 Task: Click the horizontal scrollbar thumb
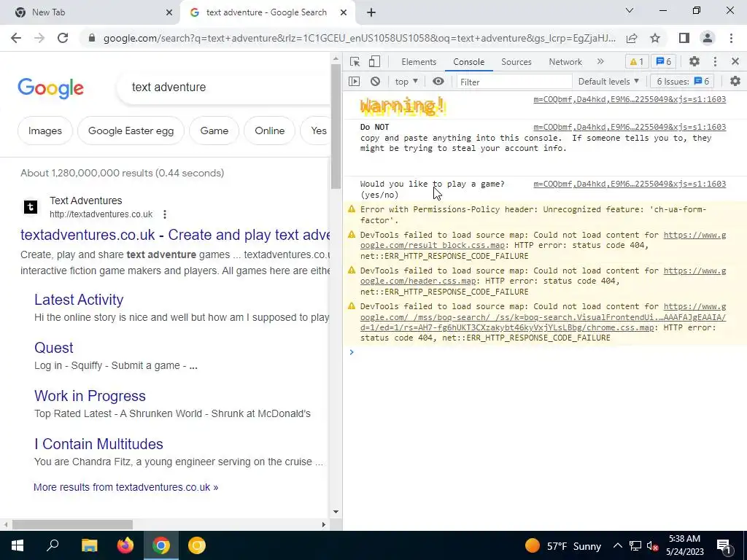[x=72, y=525]
